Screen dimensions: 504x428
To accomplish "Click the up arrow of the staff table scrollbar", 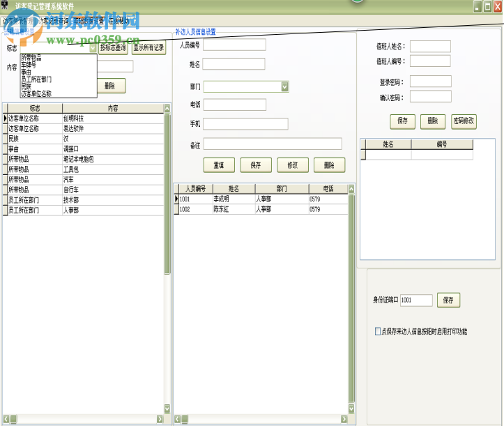I will tap(351, 188).
